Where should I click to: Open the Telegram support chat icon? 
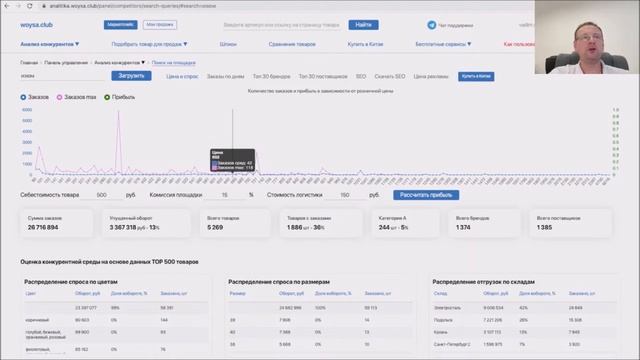point(431,25)
